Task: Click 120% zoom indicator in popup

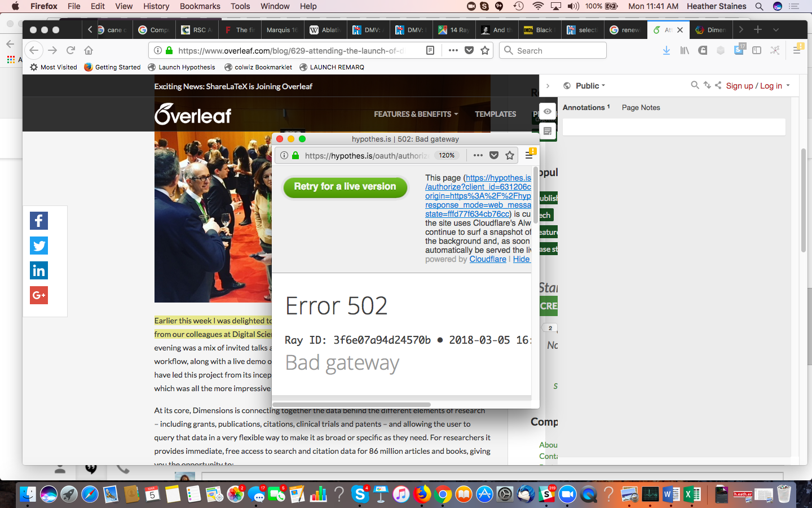Action: coord(447,155)
